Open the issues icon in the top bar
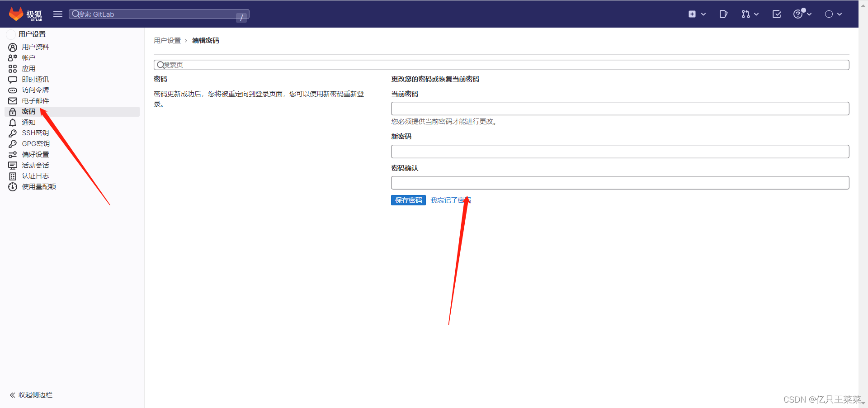Screen dimensions: 868x408 coord(723,14)
